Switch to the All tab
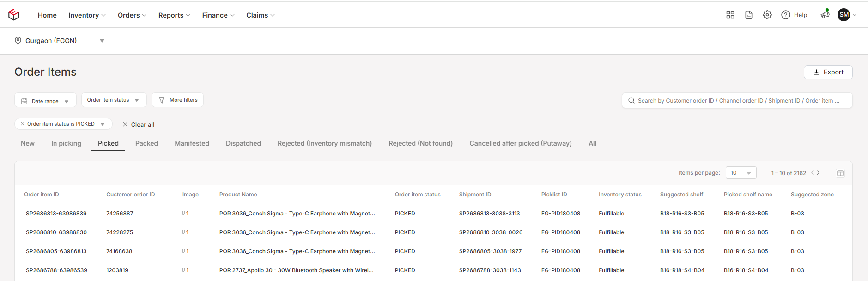Image resolution: width=868 pixels, height=281 pixels. click(x=592, y=143)
